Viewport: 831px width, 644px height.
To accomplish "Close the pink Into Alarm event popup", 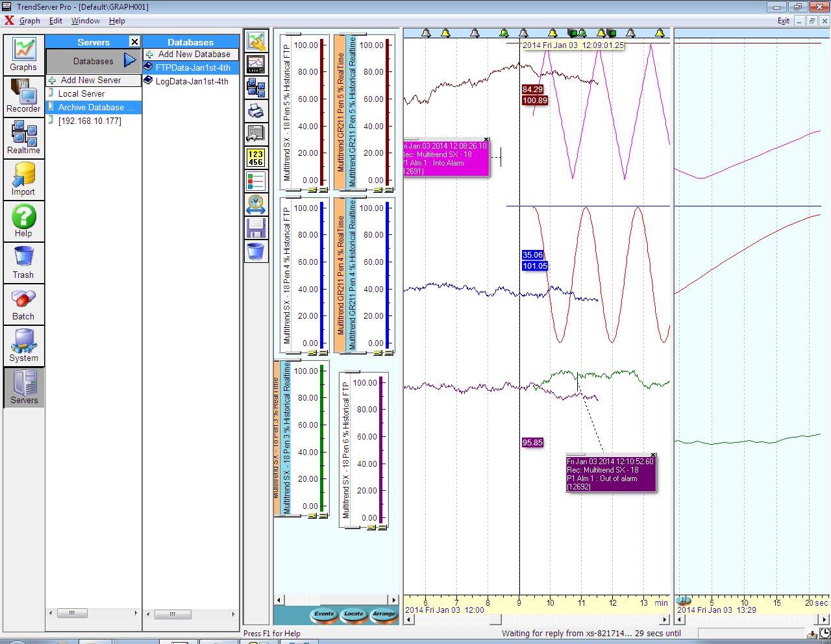I will (486, 139).
